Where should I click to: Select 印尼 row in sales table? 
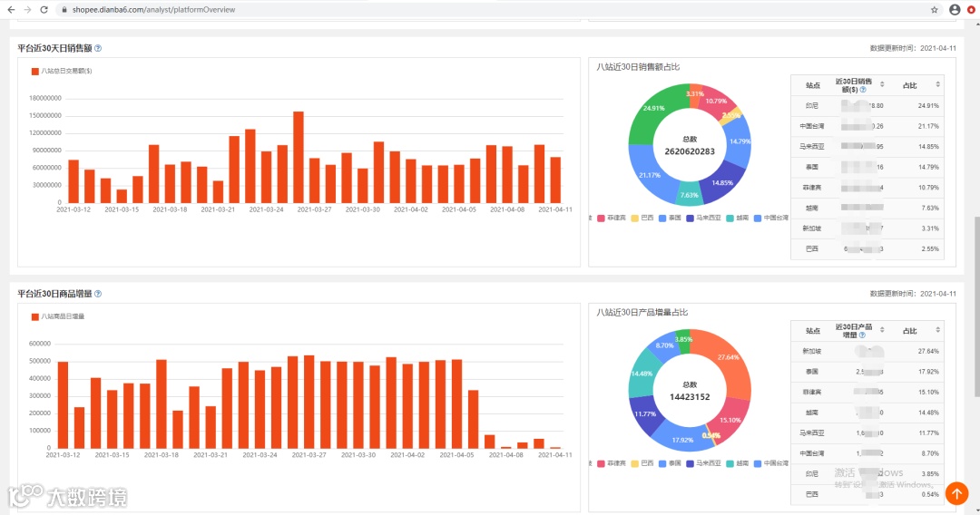(867, 105)
